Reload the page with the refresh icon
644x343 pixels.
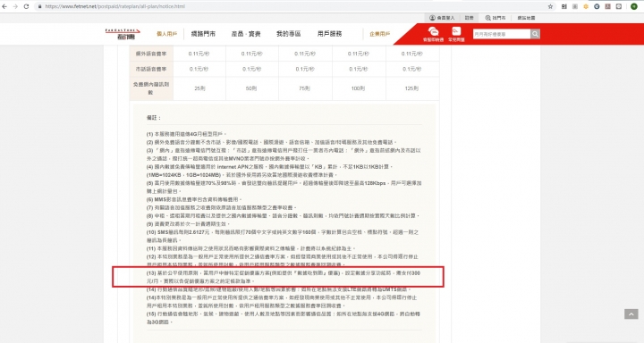26,6
